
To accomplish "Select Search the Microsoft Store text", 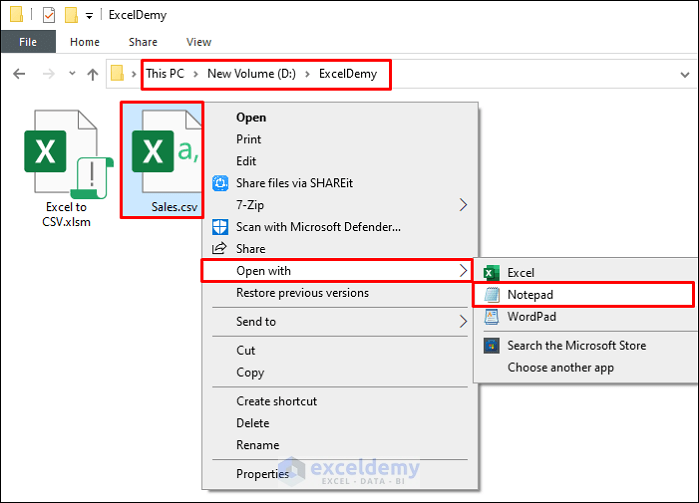I will click(576, 346).
